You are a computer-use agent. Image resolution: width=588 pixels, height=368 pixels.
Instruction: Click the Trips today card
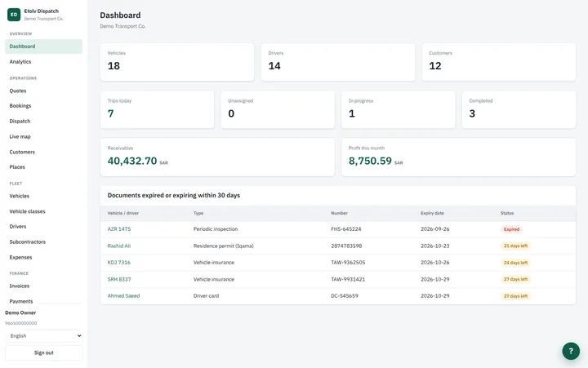tap(157, 109)
